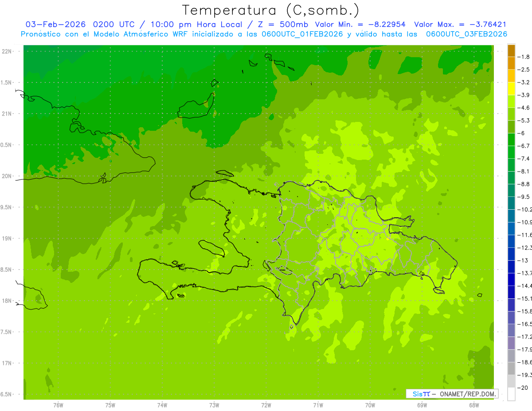Screen dimensions: 532x411
Task: Click the 22N latitude axis label
Action: click(7, 51)
